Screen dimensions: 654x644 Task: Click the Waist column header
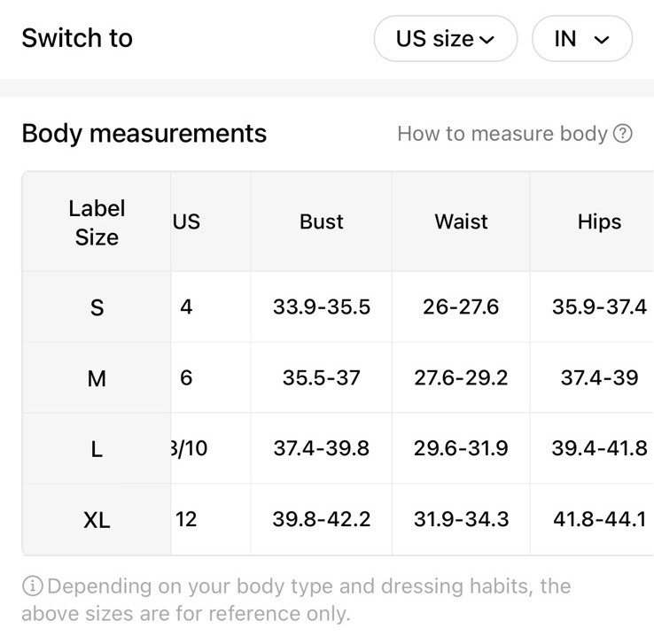[461, 221]
